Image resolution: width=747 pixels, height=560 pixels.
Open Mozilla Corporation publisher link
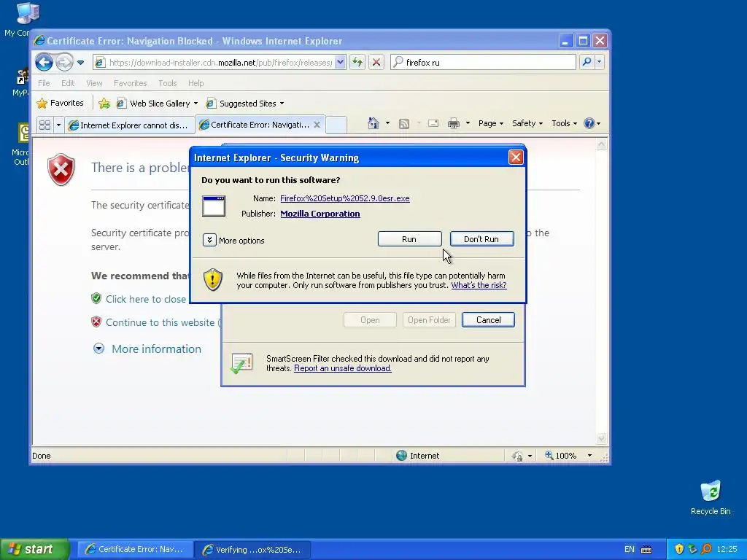coord(320,214)
